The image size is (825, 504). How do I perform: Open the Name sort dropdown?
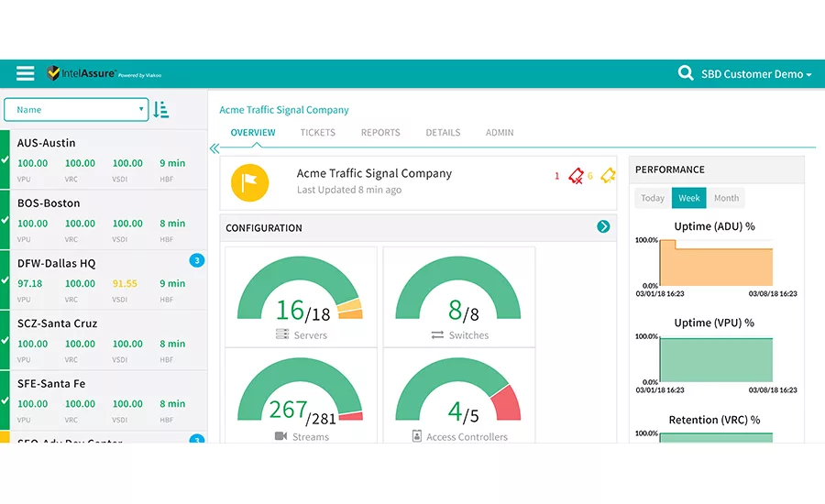76,109
